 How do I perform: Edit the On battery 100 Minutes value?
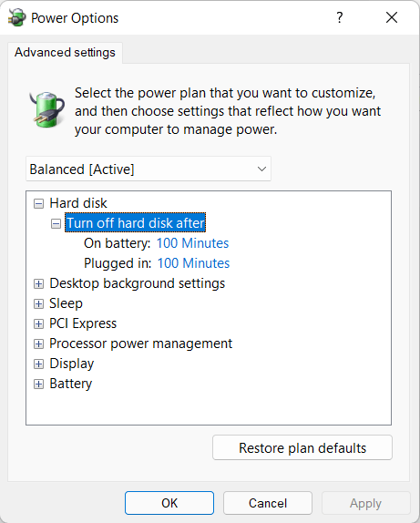[x=192, y=243]
